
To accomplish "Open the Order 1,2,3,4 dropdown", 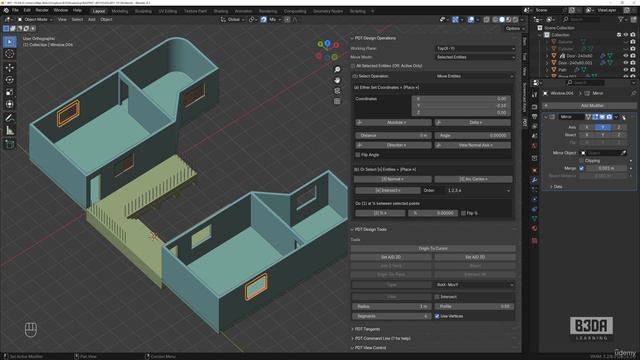I will (479, 191).
